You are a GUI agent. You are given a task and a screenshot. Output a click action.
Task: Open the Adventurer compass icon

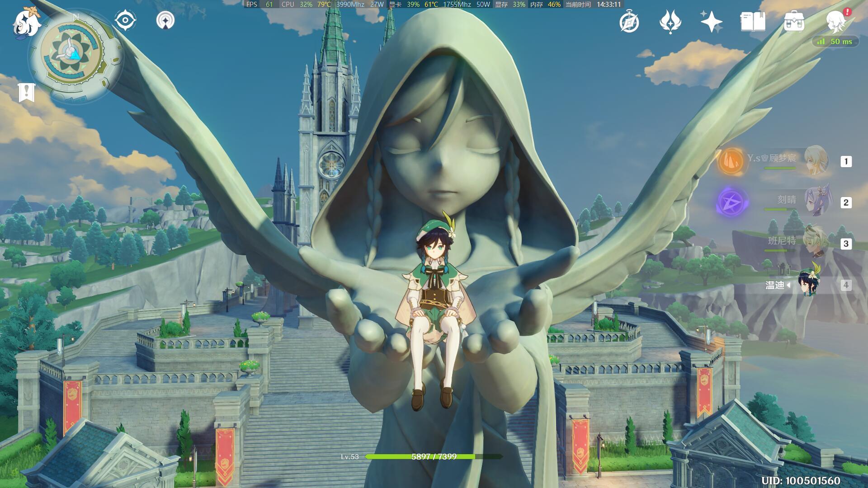coord(629,22)
